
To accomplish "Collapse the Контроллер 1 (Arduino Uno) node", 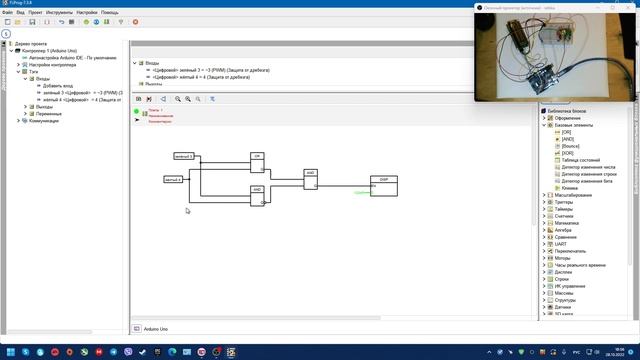I will click(11, 51).
